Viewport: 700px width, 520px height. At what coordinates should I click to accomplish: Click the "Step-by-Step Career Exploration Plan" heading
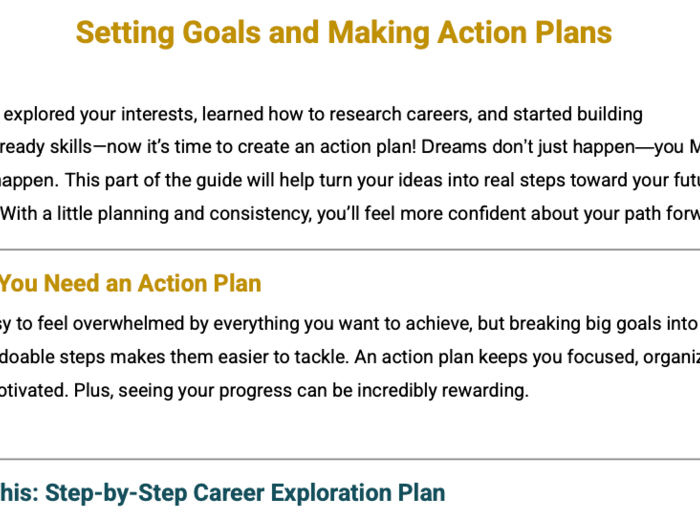[245, 493]
